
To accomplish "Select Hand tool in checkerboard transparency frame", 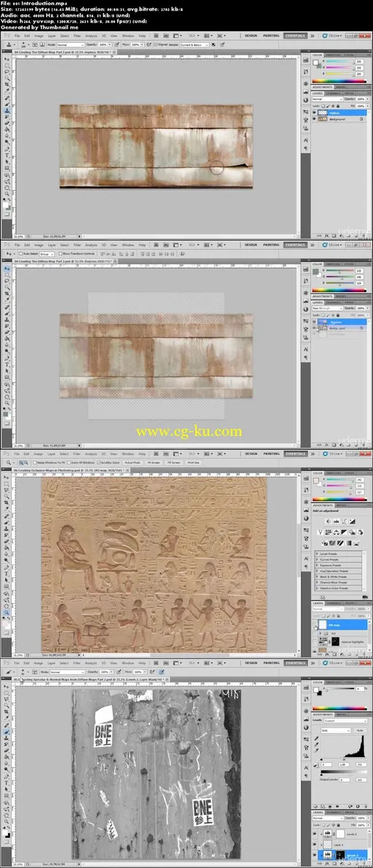I will pos(6,396).
